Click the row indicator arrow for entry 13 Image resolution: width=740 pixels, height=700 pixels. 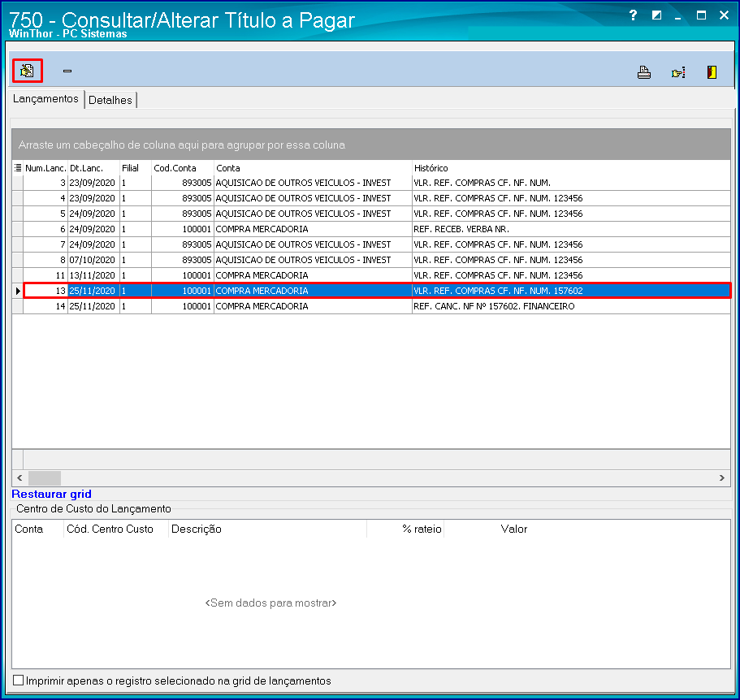[x=18, y=291]
